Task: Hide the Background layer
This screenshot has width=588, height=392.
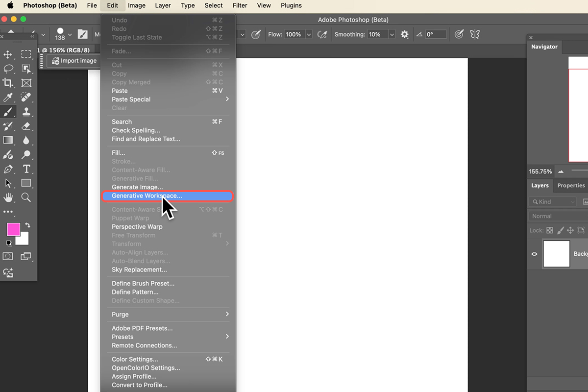Action: (535, 254)
